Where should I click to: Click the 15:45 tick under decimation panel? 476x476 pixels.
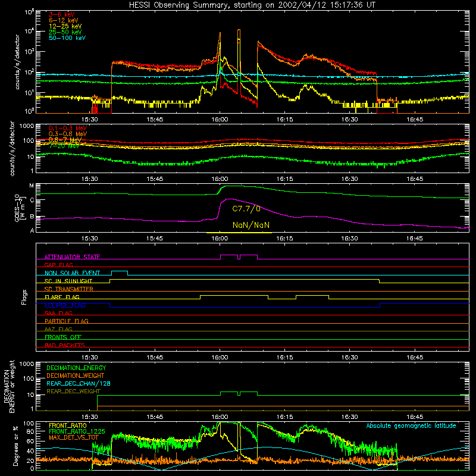pyautogui.click(x=155, y=417)
